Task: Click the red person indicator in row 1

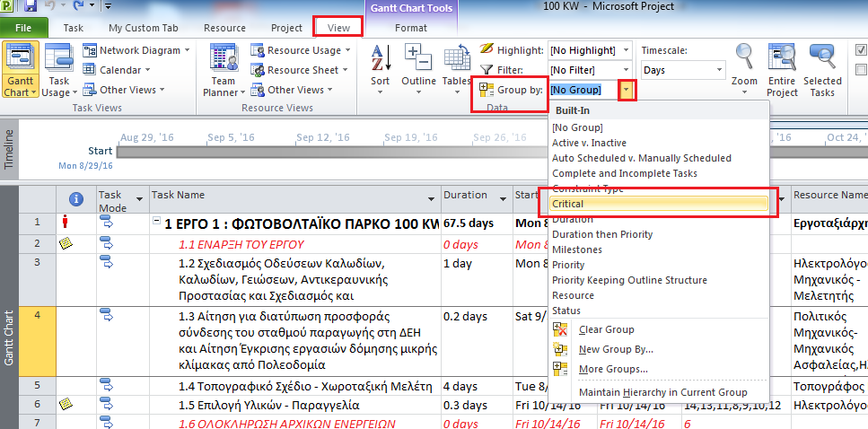Action: click(x=66, y=223)
